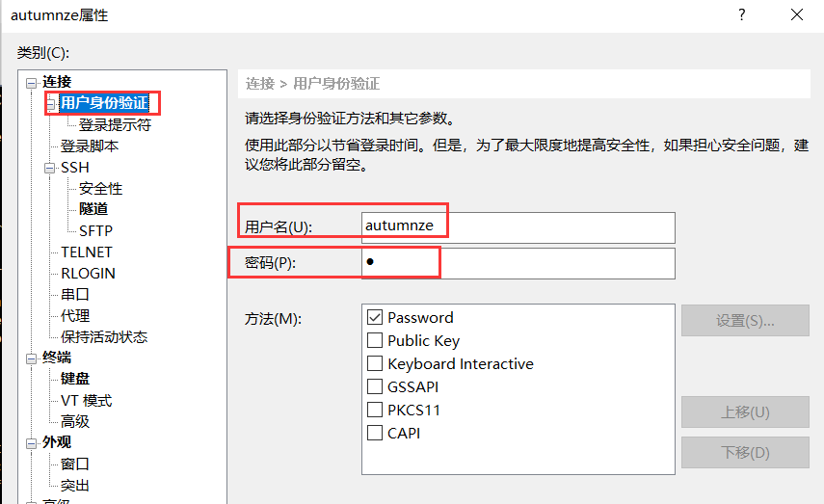Image resolution: width=824 pixels, height=504 pixels.
Task: Enable the CAPI checkbox
Action: click(375, 433)
